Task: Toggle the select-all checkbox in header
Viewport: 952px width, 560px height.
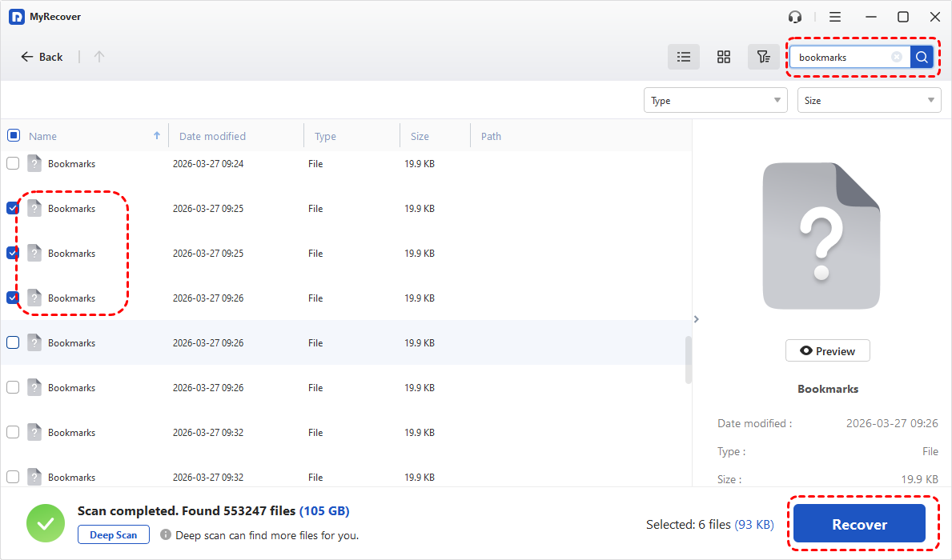Action: point(14,135)
